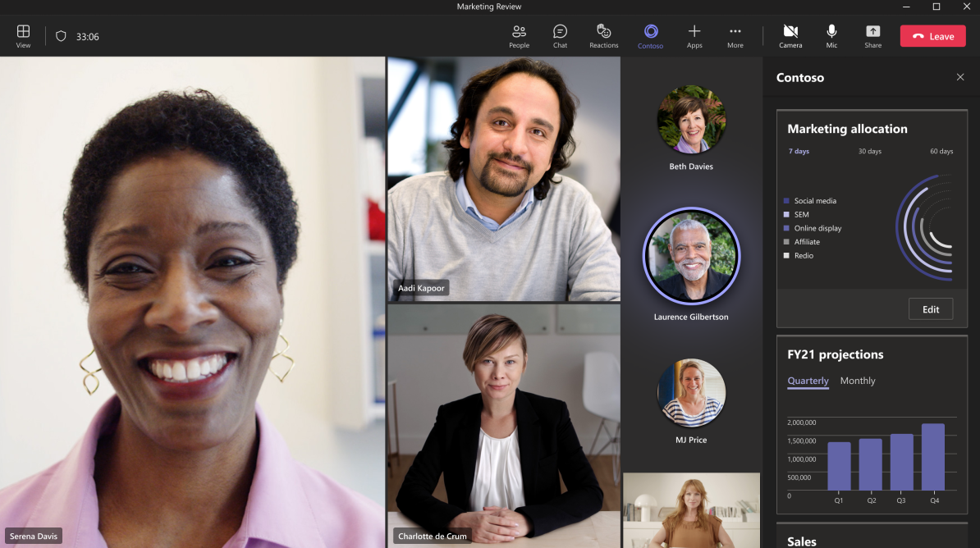
Task: Leave the meeting
Action: [932, 36]
